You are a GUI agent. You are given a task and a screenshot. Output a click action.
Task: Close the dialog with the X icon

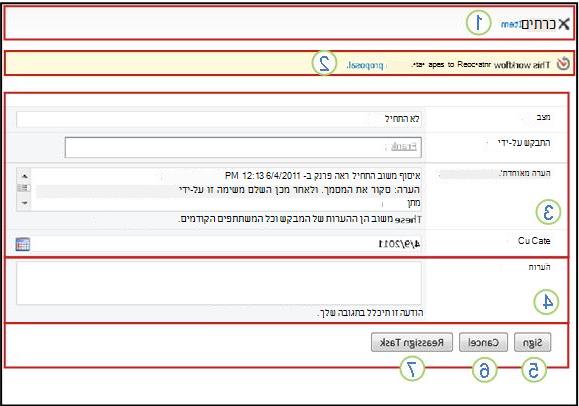pos(564,24)
